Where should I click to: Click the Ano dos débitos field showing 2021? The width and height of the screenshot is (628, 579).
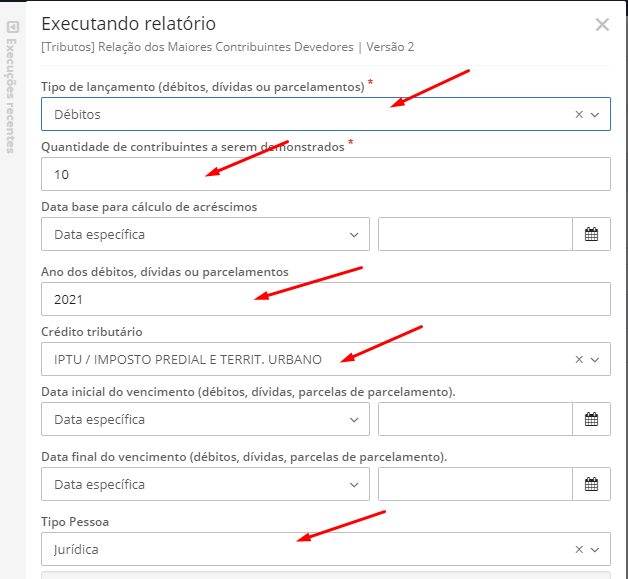[326, 299]
